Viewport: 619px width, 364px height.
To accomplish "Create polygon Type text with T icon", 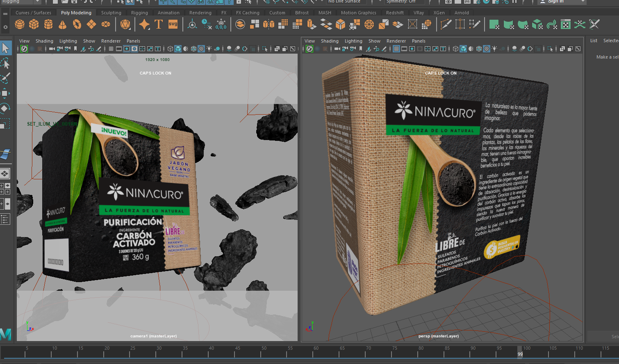I will [159, 25].
